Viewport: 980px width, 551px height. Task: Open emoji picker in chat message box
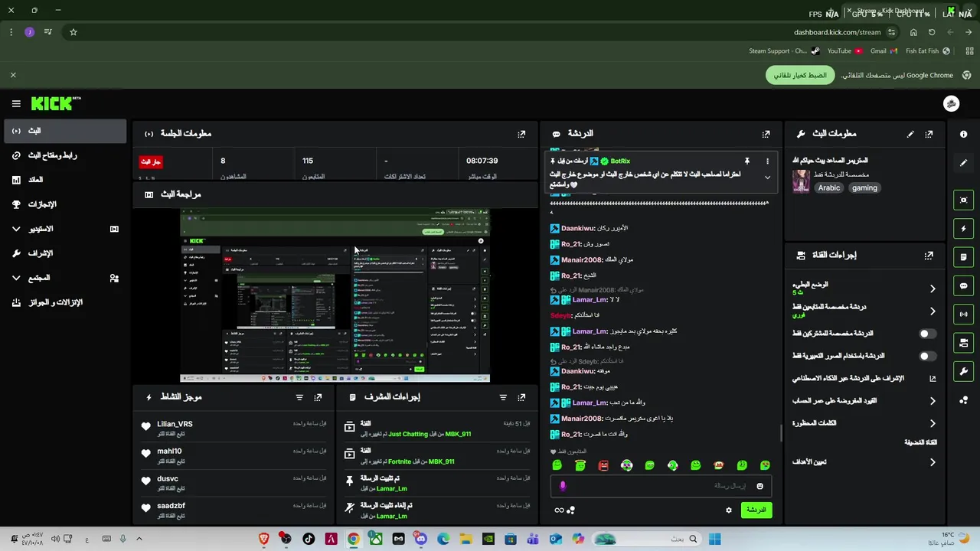(x=759, y=486)
